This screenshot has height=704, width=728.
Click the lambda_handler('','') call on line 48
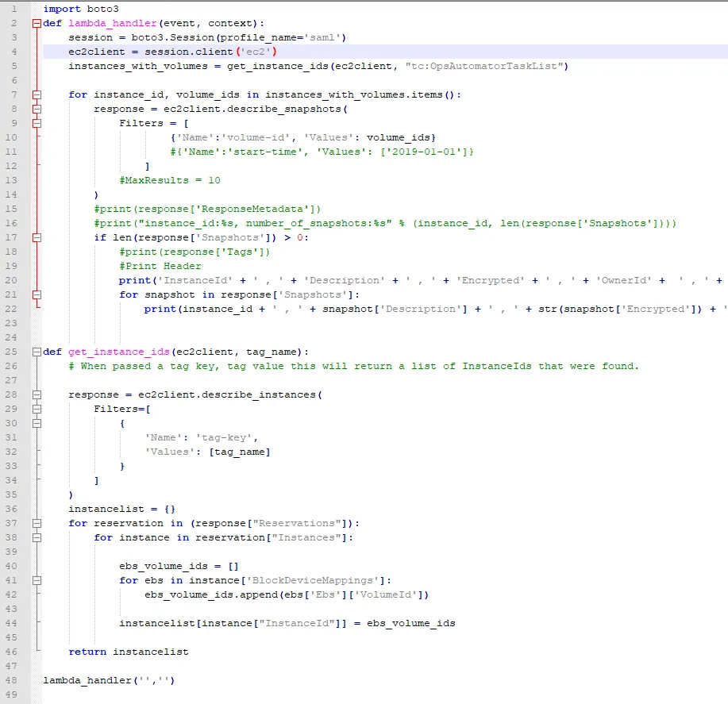tap(109, 681)
